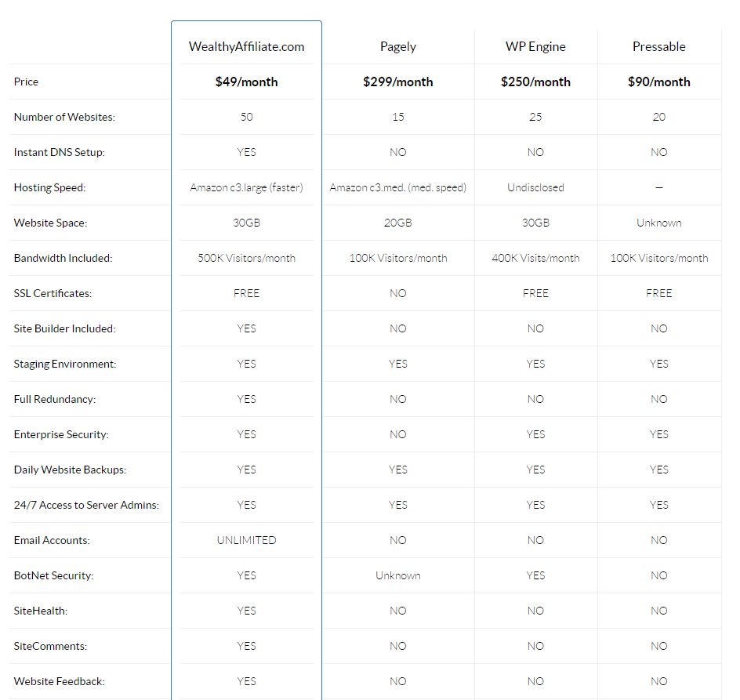Click Pagely's 15 websites value
The width and height of the screenshot is (740, 700).
[398, 117]
